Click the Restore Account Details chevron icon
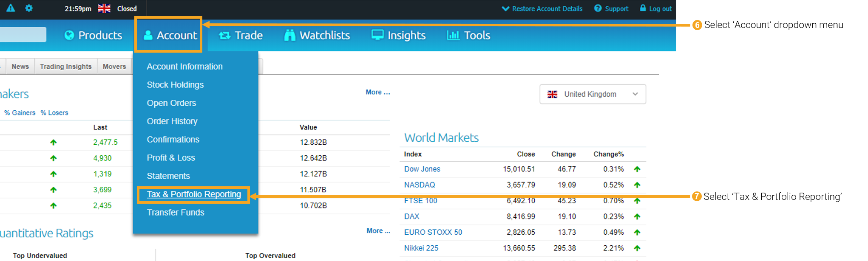Viewport: 868px width, 261px height. click(x=505, y=8)
